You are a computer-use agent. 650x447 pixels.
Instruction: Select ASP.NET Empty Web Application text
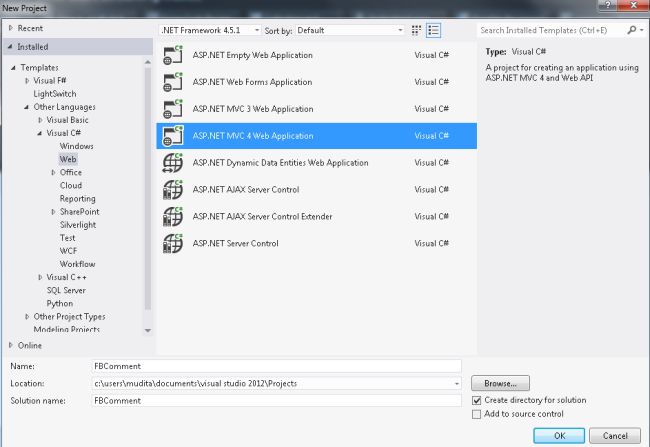pos(252,55)
